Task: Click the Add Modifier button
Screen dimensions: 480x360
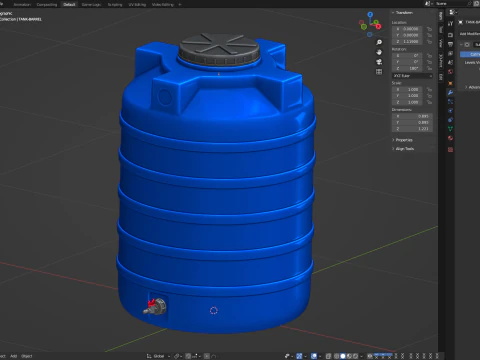Action: tap(470, 34)
